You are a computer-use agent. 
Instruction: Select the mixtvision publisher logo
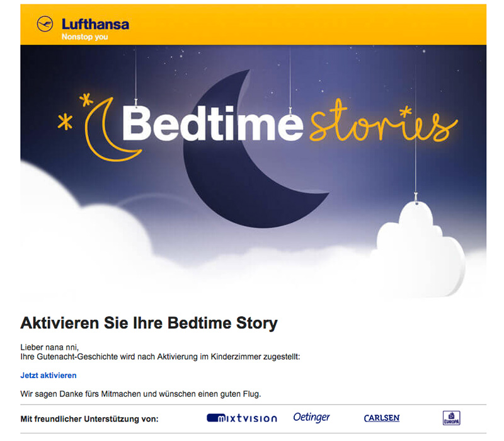click(241, 418)
